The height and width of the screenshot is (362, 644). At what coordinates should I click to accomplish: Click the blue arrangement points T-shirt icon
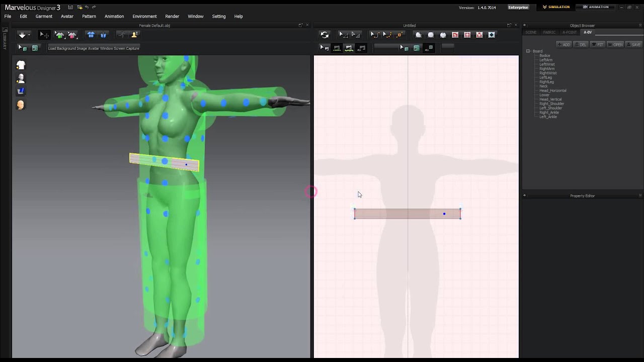[91, 35]
